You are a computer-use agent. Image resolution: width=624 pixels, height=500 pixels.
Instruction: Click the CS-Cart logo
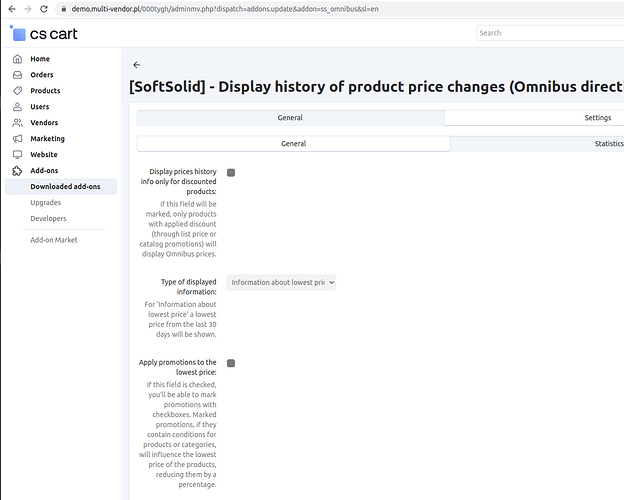(x=44, y=33)
